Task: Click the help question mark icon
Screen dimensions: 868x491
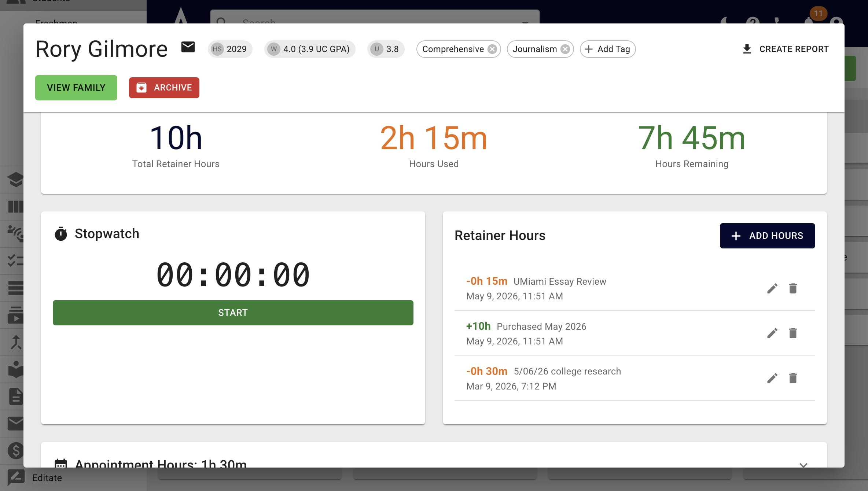Action: pos(753,21)
